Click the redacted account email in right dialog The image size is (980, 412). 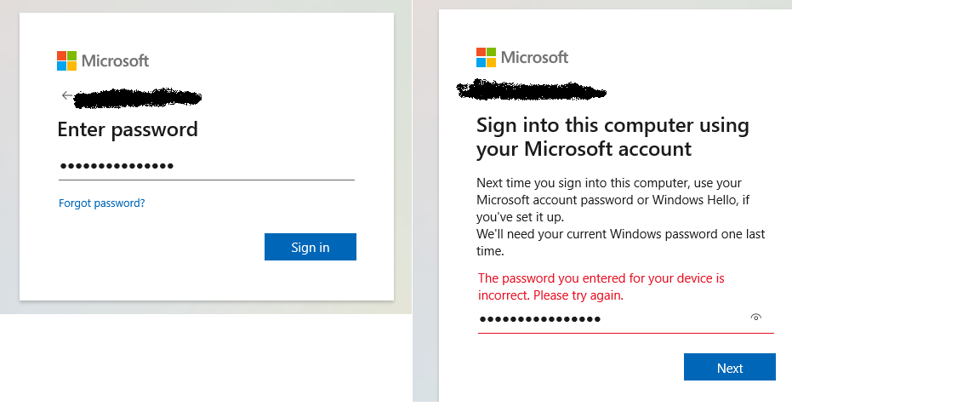[531, 88]
